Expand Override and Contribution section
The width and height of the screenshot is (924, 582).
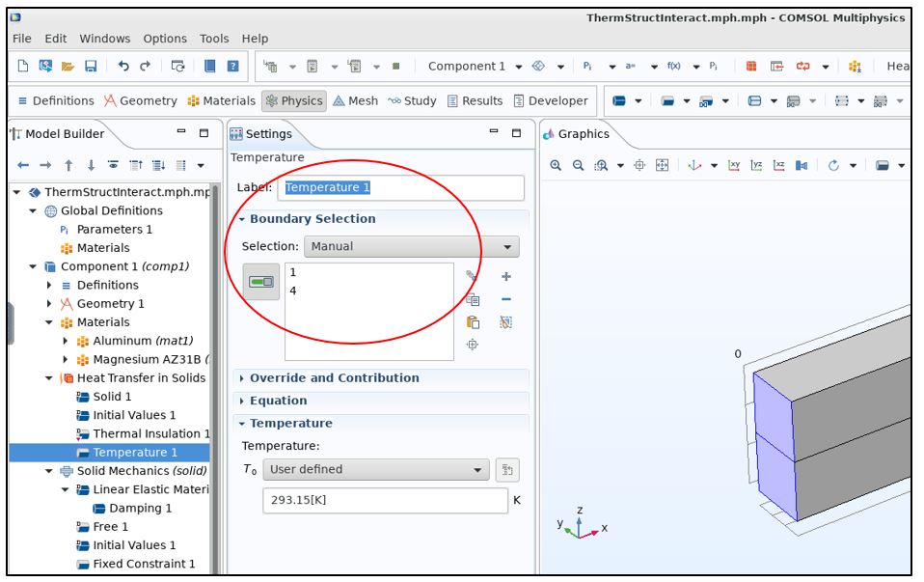click(241, 378)
